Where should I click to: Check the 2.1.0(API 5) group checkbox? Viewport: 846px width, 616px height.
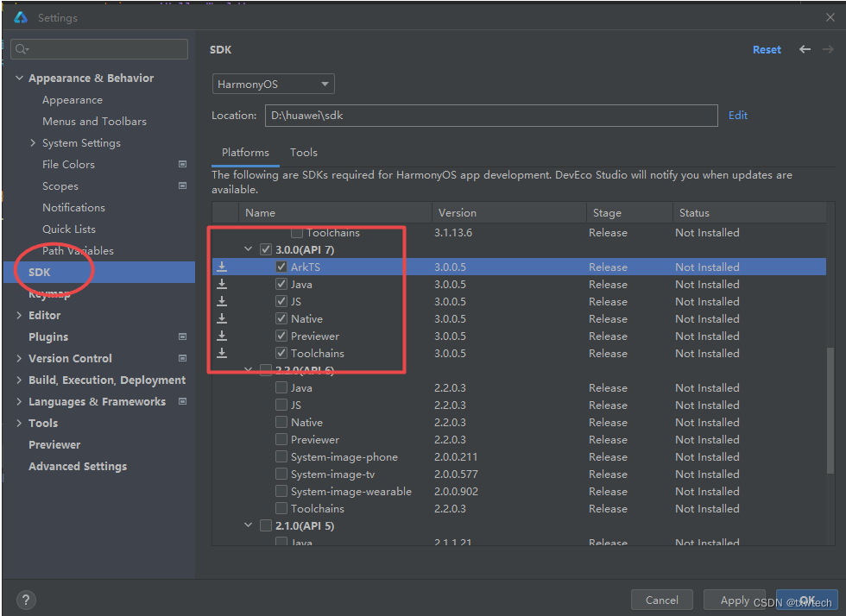[266, 525]
